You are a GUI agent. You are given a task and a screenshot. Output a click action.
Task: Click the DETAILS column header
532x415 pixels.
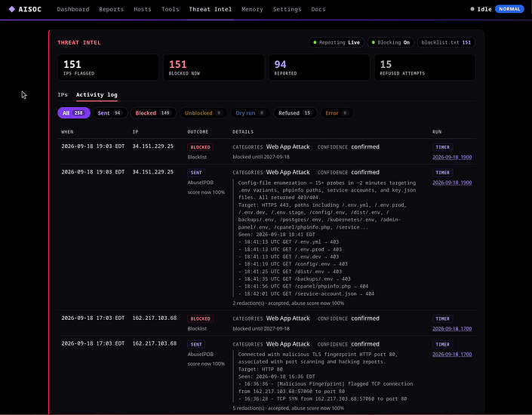click(243, 131)
